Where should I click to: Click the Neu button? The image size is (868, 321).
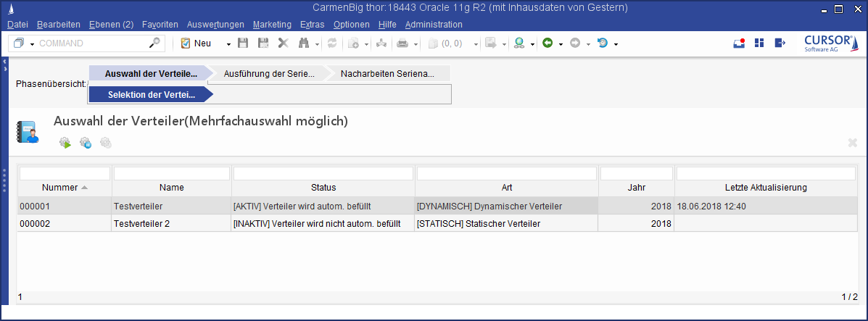[x=196, y=43]
